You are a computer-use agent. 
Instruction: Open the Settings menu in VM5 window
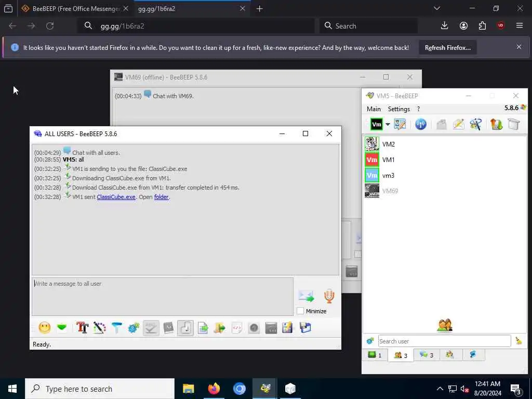tap(398, 109)
